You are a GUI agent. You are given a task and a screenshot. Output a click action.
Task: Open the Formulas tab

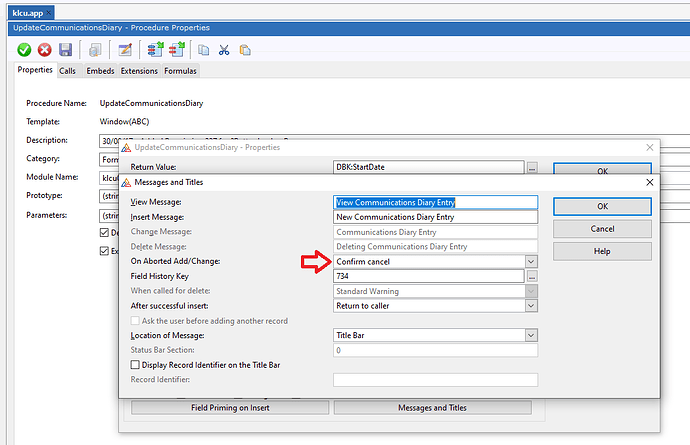[x=181, y=71]
